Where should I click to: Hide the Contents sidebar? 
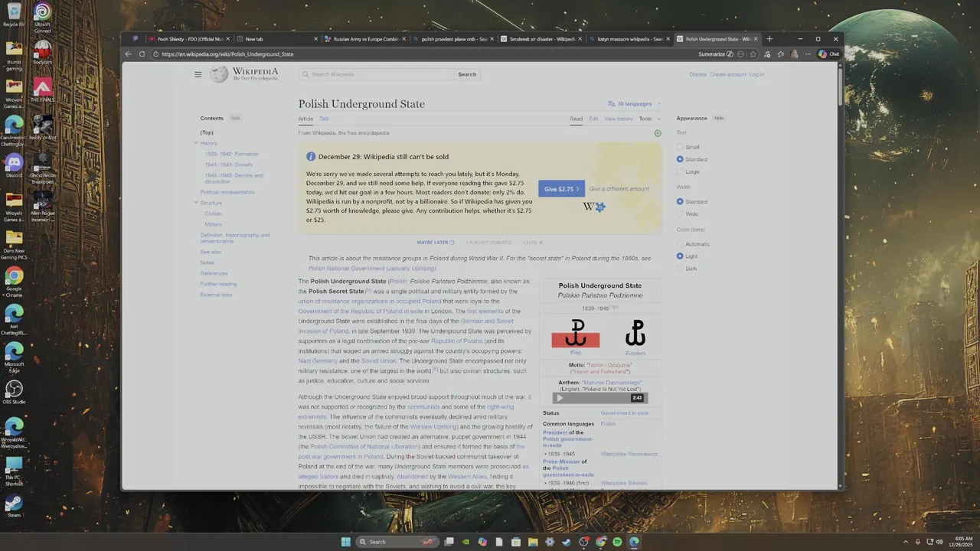coord(235,118)
